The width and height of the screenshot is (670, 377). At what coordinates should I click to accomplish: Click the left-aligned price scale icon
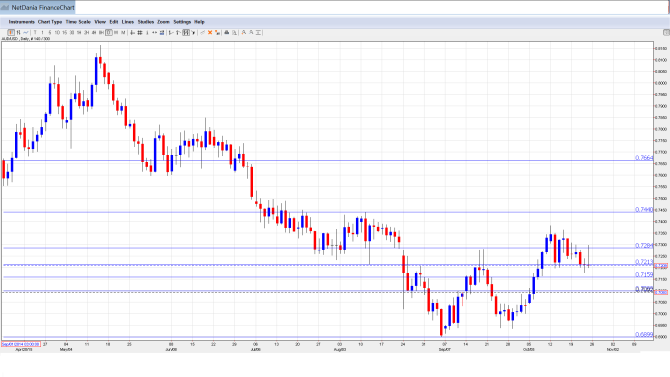171,32
